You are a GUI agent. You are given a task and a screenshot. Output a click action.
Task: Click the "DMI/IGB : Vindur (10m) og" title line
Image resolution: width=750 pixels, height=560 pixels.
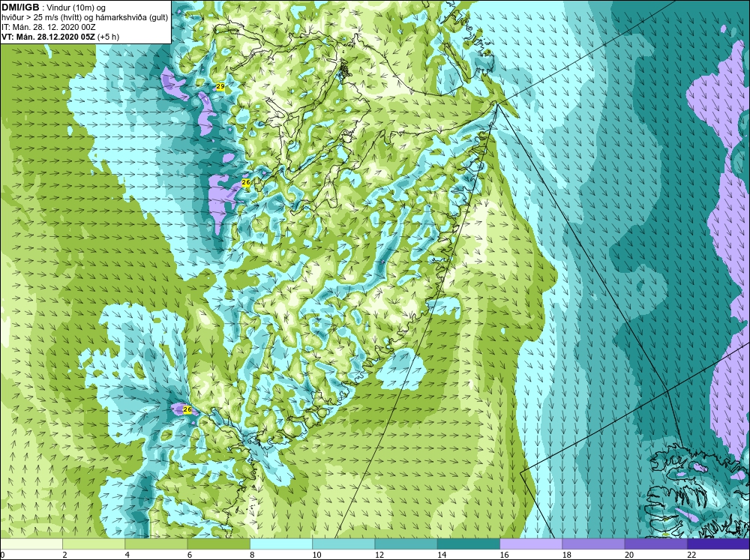[x=54, y=7]
